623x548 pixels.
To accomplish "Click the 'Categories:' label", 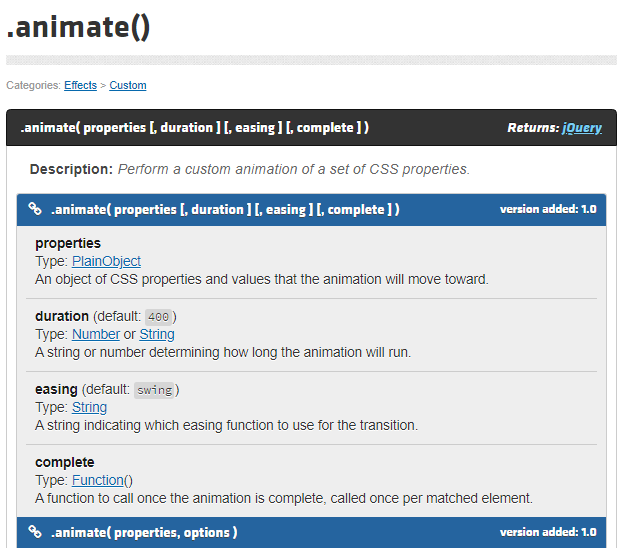I will tap(33, 85).
